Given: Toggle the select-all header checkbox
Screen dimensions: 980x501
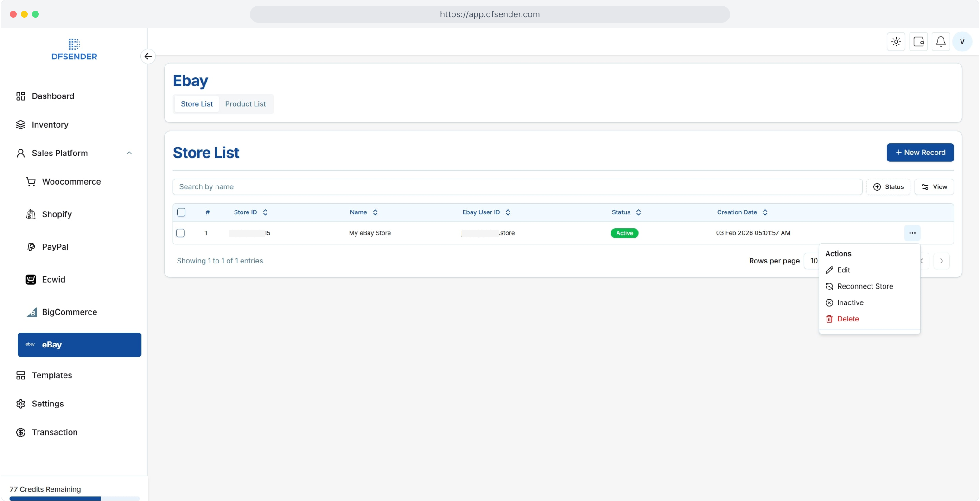Looking at the screenshot, I should (181, 212).
